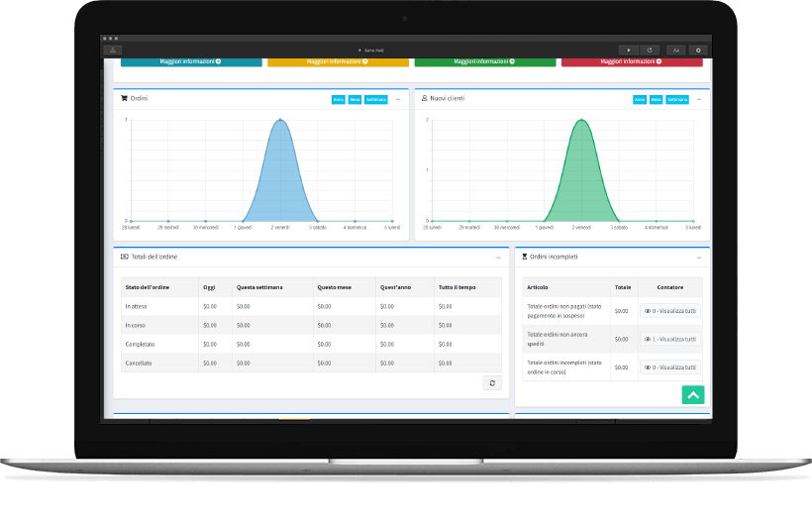
Task: Collapse the Nuovi clienti chart panel
Action: coord(699,99)
